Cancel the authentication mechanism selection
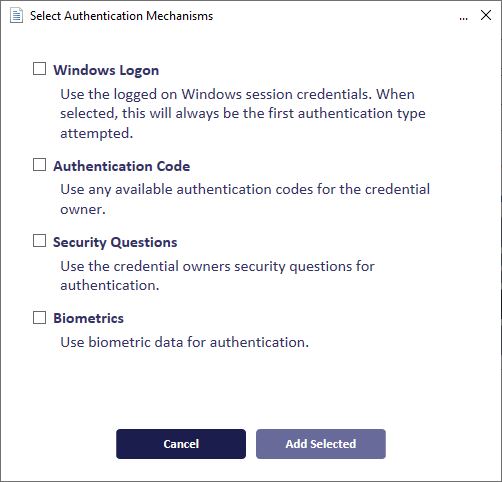 pos(181,444)
